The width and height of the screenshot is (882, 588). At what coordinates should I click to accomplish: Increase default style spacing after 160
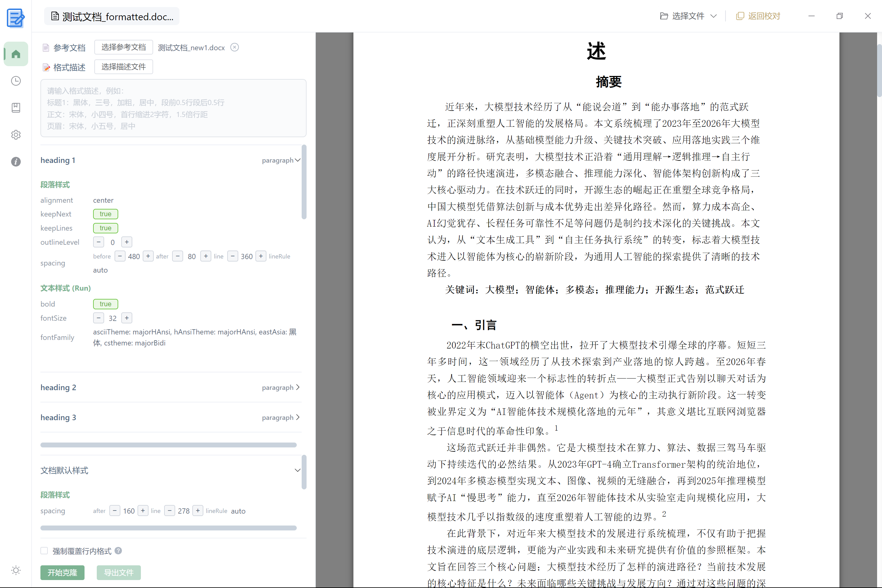(143, 511)
